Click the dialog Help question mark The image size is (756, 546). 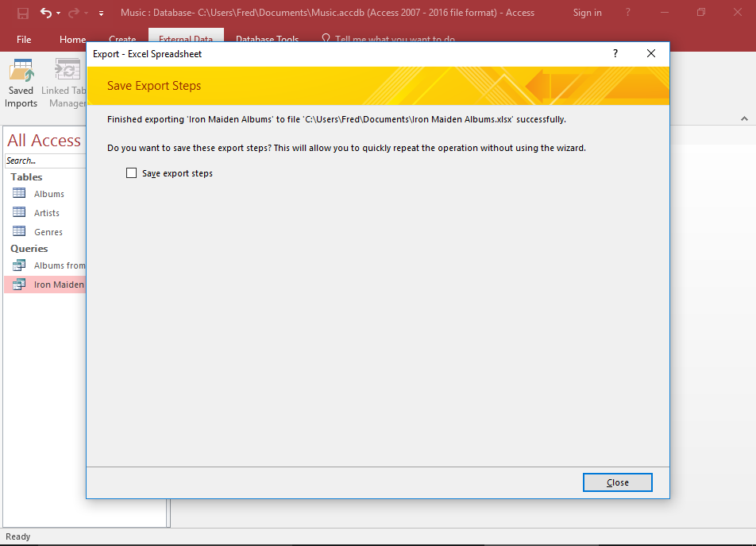(614, 53)
